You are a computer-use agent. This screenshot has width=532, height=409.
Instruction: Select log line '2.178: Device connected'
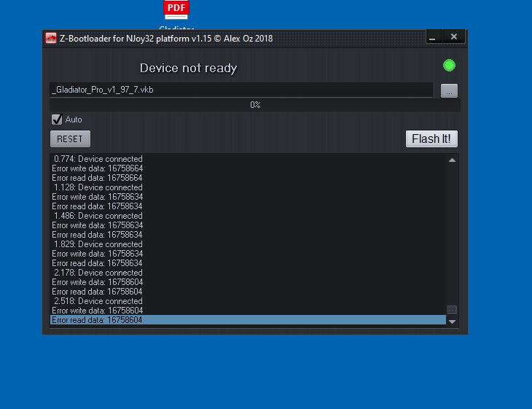(x=248, y=273)
